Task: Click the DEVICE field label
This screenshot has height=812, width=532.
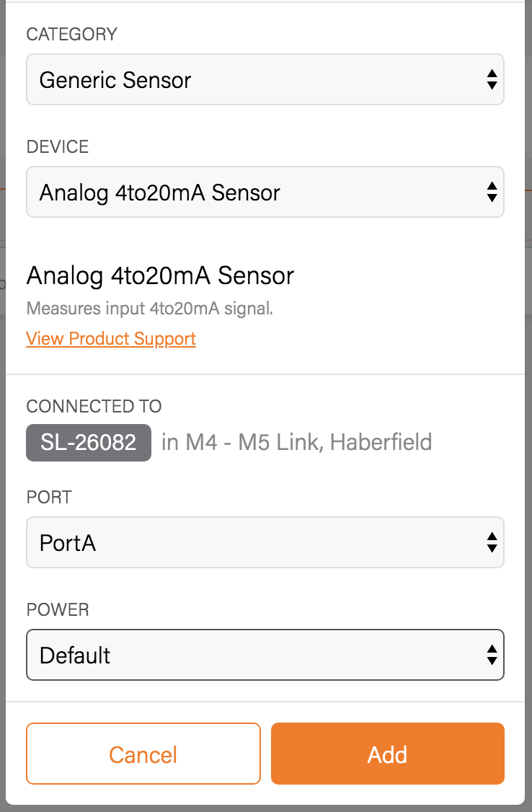Action: [58, 147]
